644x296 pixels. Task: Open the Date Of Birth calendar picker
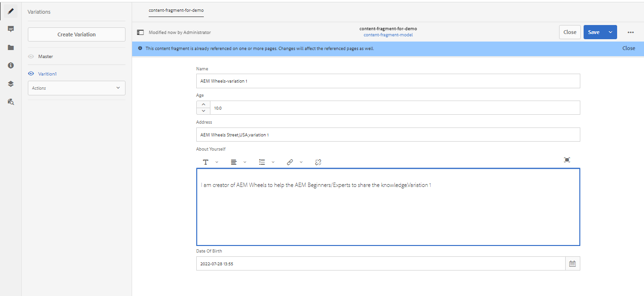(572, 263)
